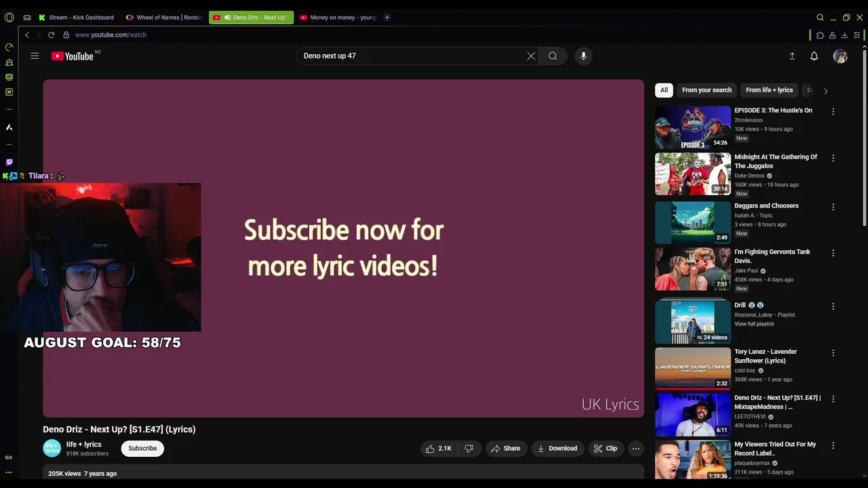Open the YouTube create upload icon

(x=792, y=56)
